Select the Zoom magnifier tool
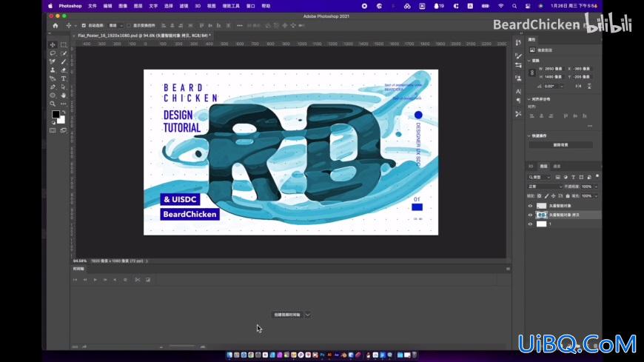This screenshot has width=644, height=362. coord(53,104)
